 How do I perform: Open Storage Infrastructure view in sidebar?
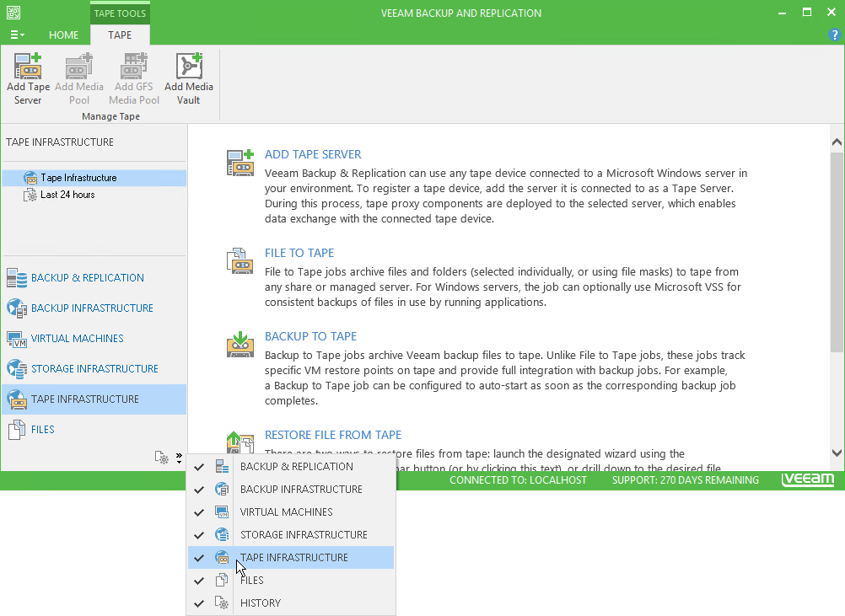[94, 369]
